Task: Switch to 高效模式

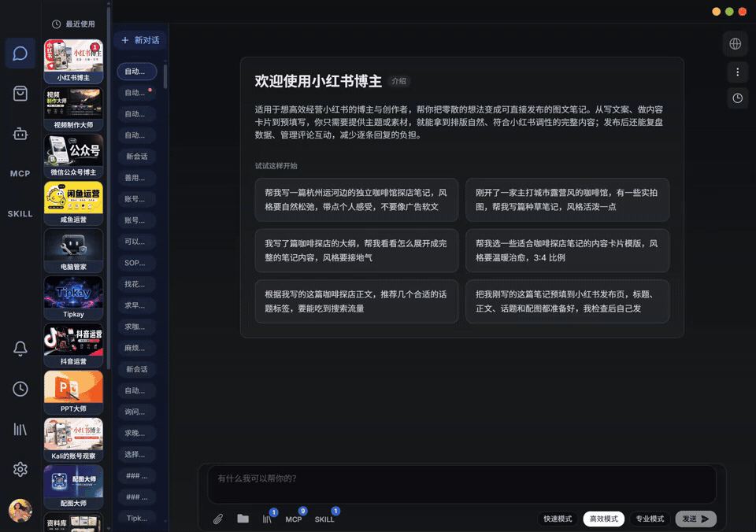Action: 604,519
